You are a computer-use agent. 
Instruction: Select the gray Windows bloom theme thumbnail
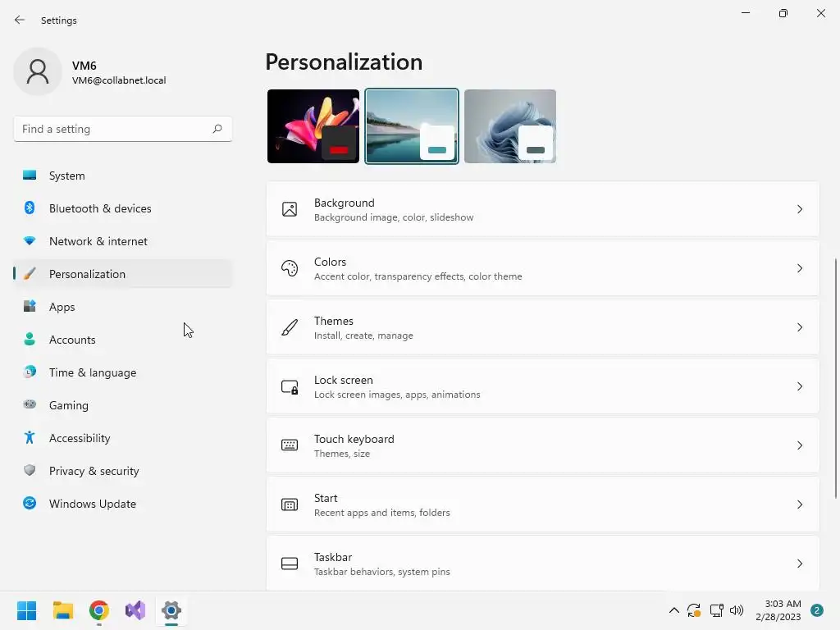(510, 126)
